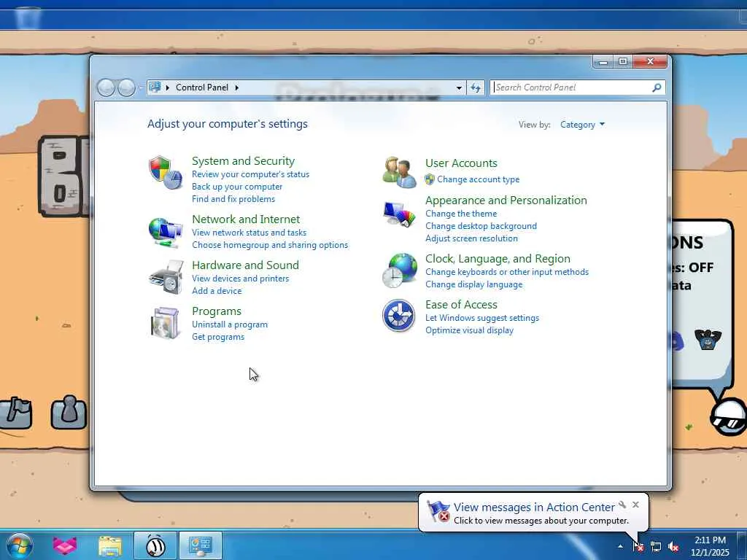Open the Appearance and Personalization monitor icon
This screenshot has width=747, height=560.
click(x=399, y=215)
